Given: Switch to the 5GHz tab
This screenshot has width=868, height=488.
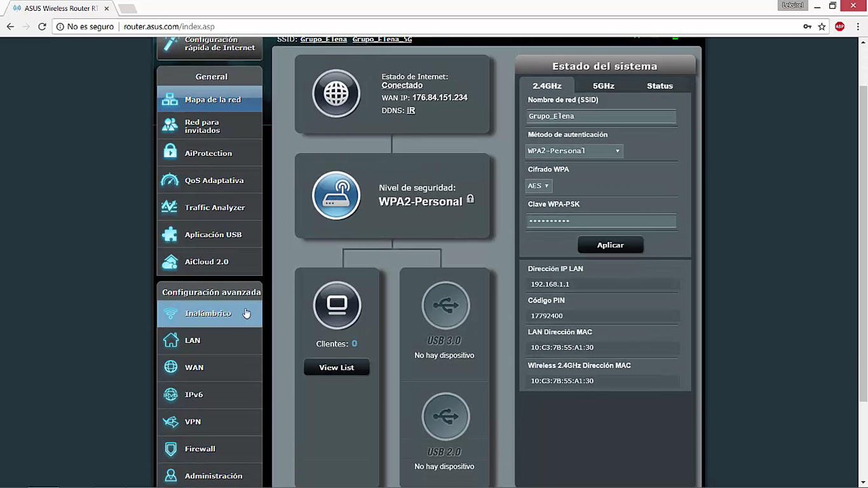Looking at the screenshot, I should click(x=604, y=86).
